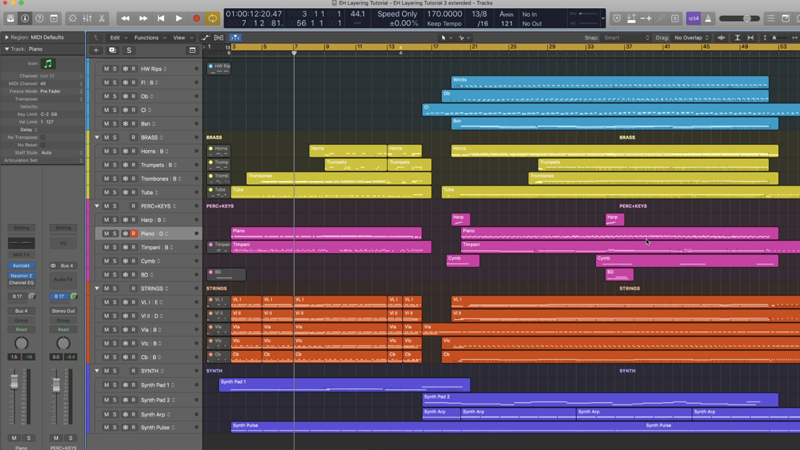Expand the Region MIDI Defaults inspector section
800x450 pixels.
click(7, 37)
